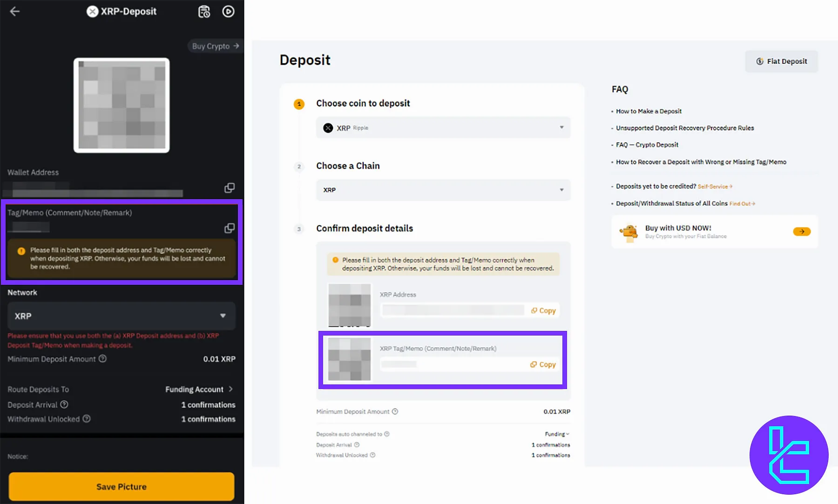
Task: Click the XRP Tag/Memo QR thumbnail
Action: click(350, 359)
